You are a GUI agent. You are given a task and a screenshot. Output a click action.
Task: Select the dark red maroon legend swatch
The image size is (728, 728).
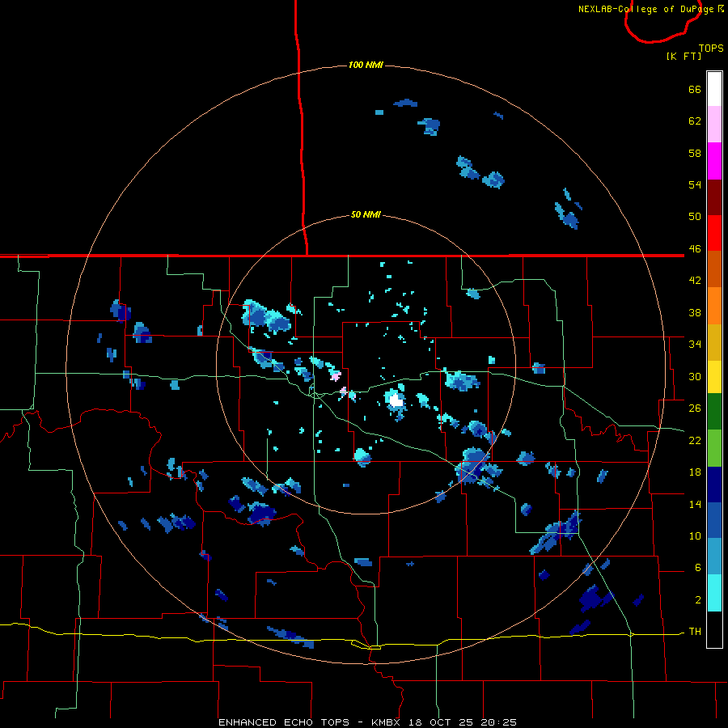coord(714,197)
